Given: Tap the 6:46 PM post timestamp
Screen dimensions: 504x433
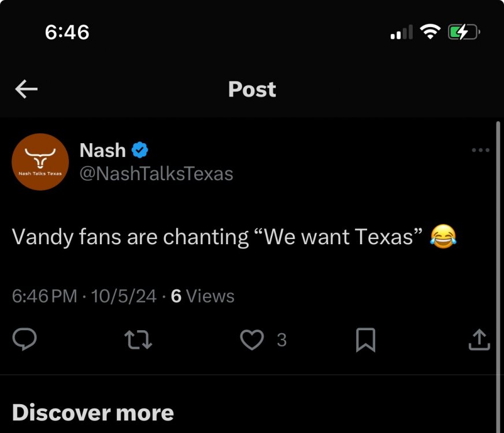Looking at the screenshot, I should (x=45, y=296).
